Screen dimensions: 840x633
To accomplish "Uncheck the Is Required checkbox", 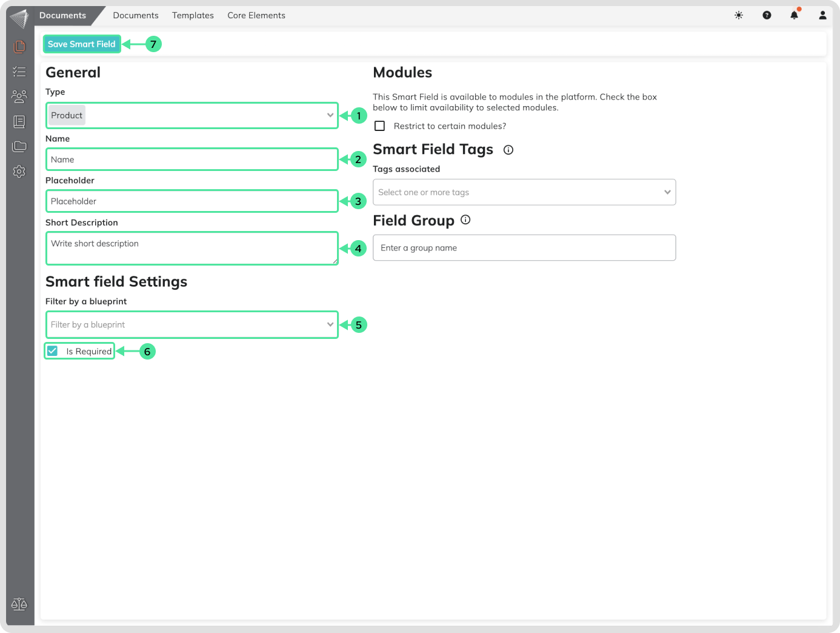I will [53, 351].
